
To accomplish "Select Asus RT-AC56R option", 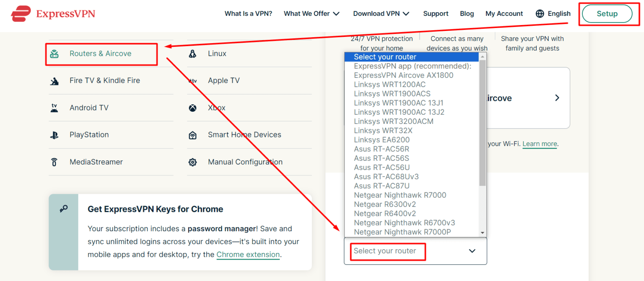I will pos(412,149).
